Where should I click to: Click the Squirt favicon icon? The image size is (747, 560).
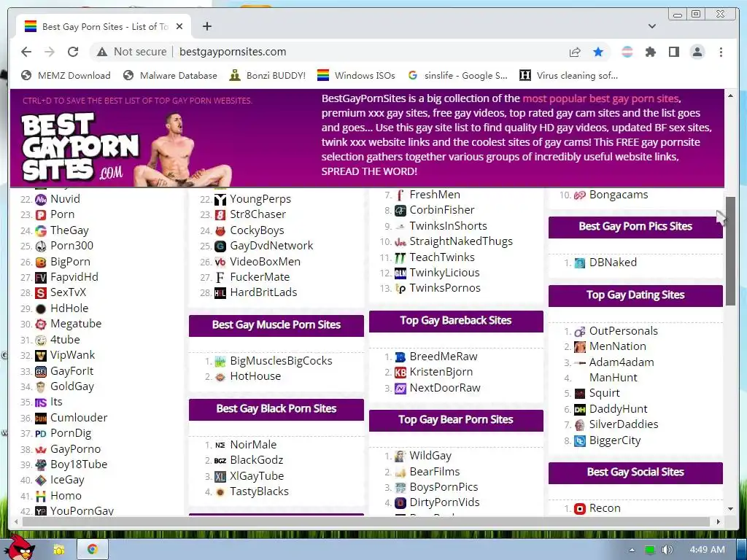(580, 393)
